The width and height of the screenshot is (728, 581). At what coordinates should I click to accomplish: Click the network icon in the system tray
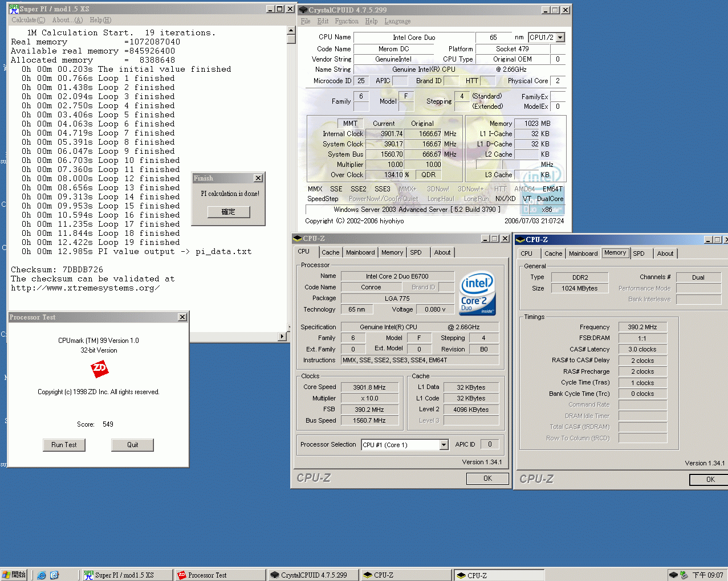[684, 575]
